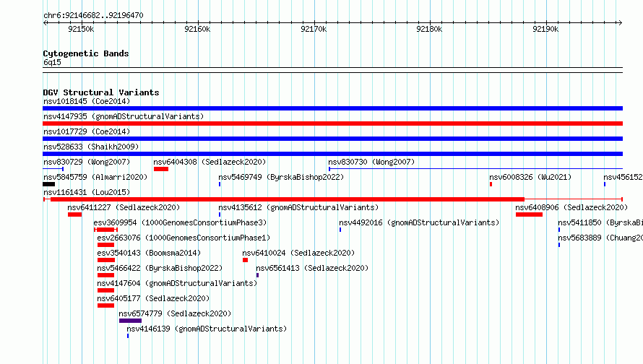Image resolution: width=643 pixels, height=364 pixels.
Task: Click nsv6405177 (Sedlazeck2020) label
Action: (x=153, y=298)
